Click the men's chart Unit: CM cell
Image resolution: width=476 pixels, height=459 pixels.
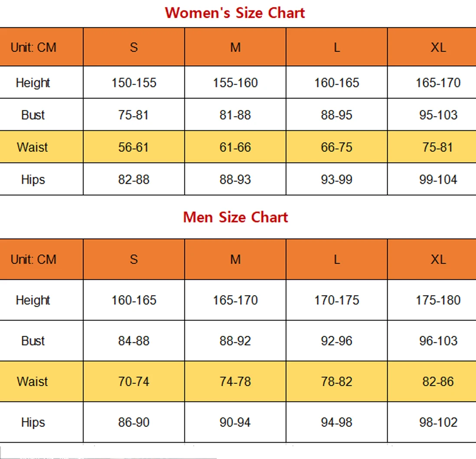[x=33, y=259]
